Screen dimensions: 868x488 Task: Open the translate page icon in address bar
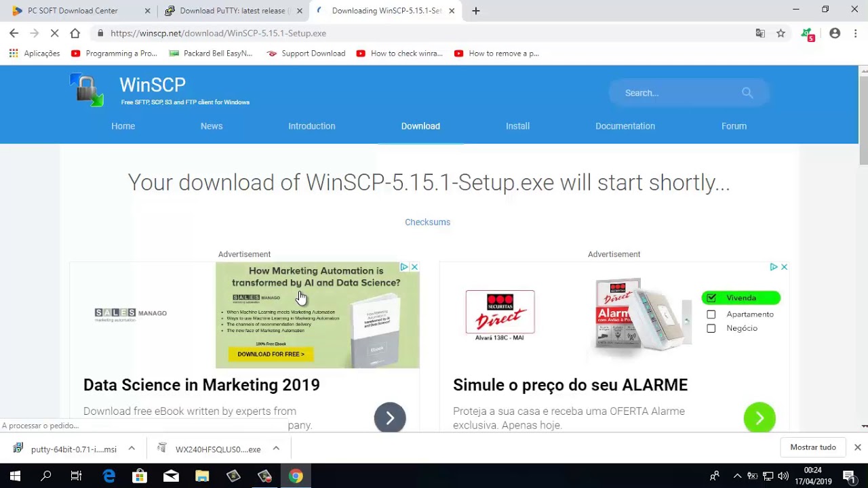[760, 33]
